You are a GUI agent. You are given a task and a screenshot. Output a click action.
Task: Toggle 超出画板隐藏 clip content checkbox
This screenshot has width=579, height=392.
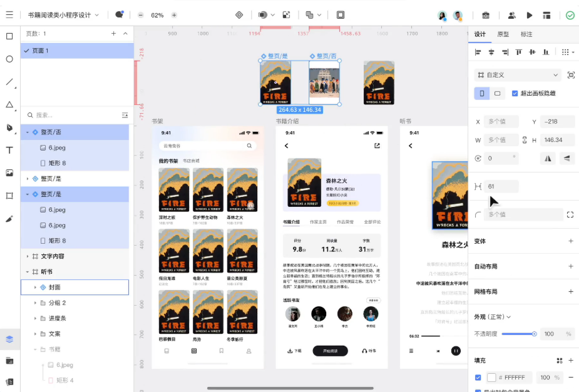[x=515, y=93]
